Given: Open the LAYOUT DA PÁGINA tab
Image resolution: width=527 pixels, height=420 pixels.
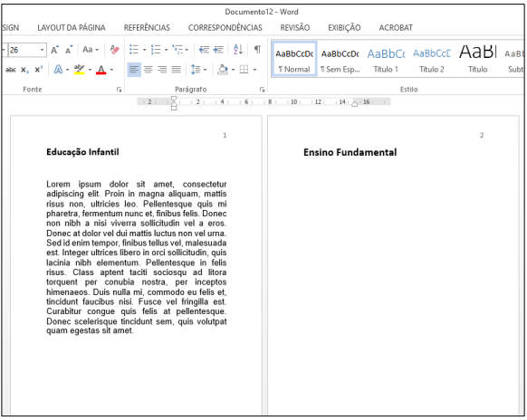Looking at the screenshot, I should 72,27.
